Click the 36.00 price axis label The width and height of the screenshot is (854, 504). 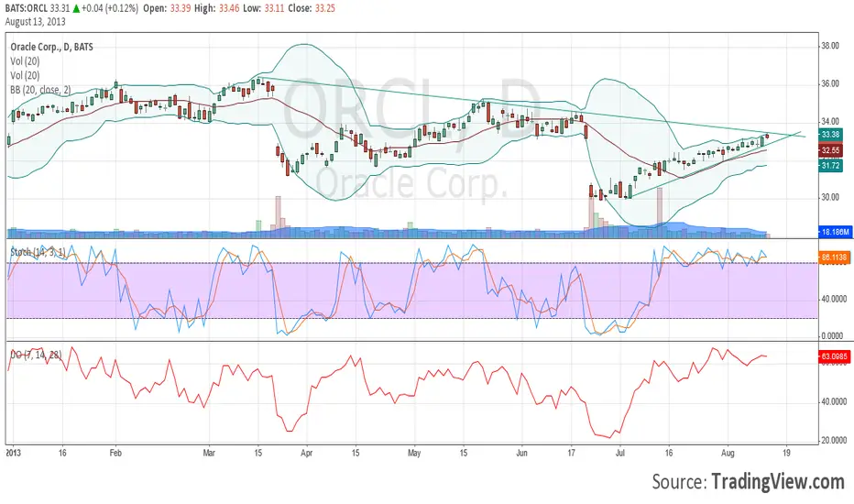point(830,84)
